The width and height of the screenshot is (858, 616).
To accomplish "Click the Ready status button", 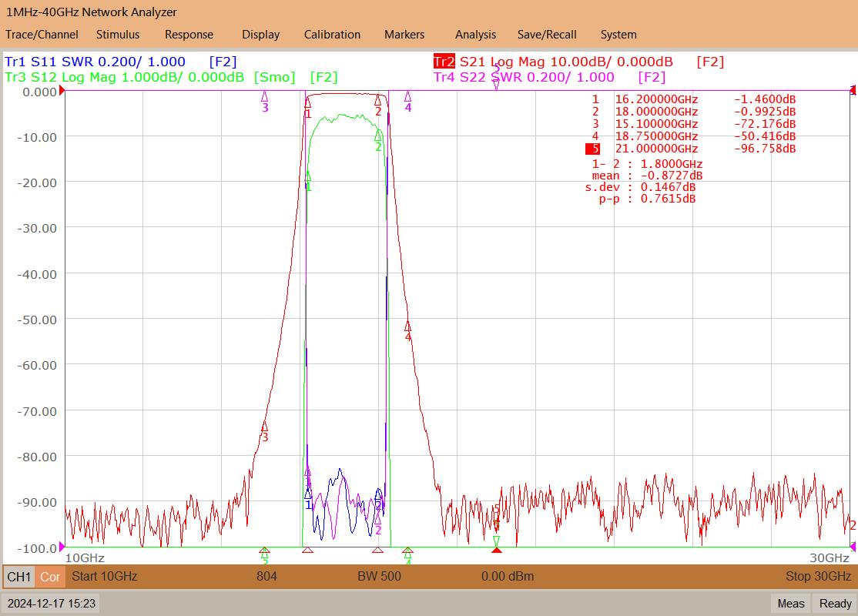I will 836,604.
